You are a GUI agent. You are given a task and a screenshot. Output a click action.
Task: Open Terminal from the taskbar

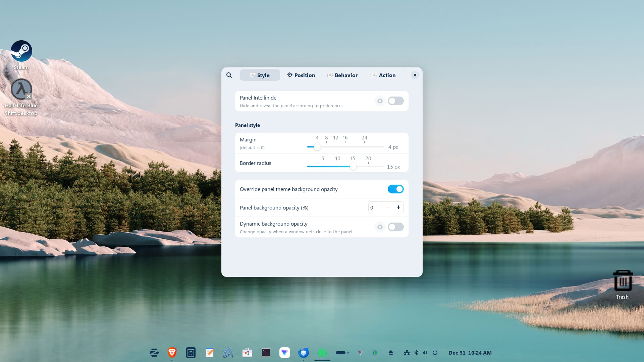point(266,353)
